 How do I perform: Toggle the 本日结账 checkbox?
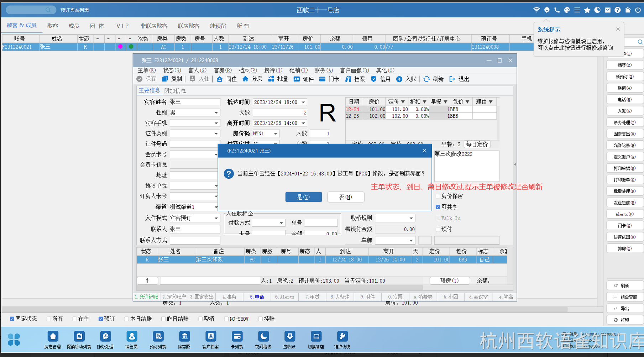click(127, 319)
